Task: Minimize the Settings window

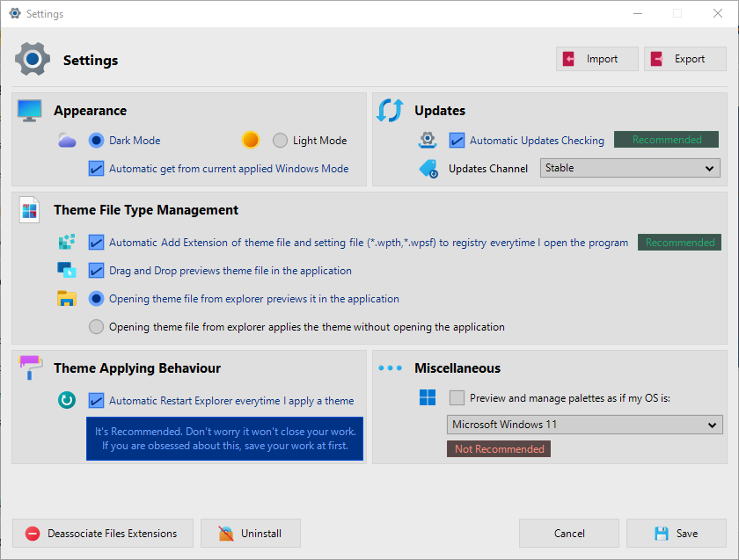Action: (x=638, y=13)
